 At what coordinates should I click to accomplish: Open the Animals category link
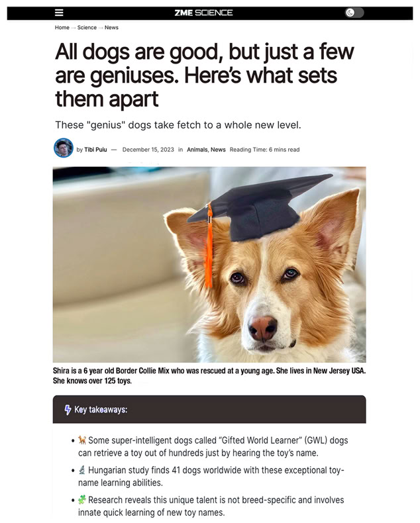coord(197,150)
